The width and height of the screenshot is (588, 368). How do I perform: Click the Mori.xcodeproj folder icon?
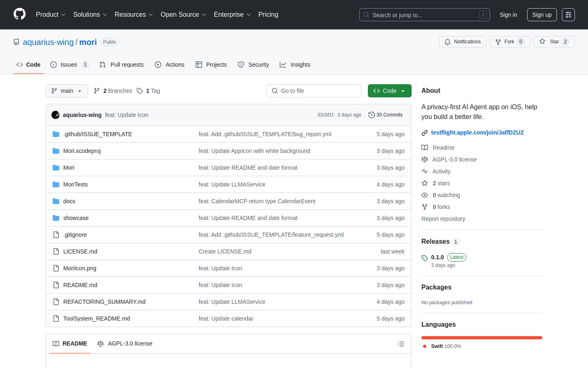[x=56, y=151]
